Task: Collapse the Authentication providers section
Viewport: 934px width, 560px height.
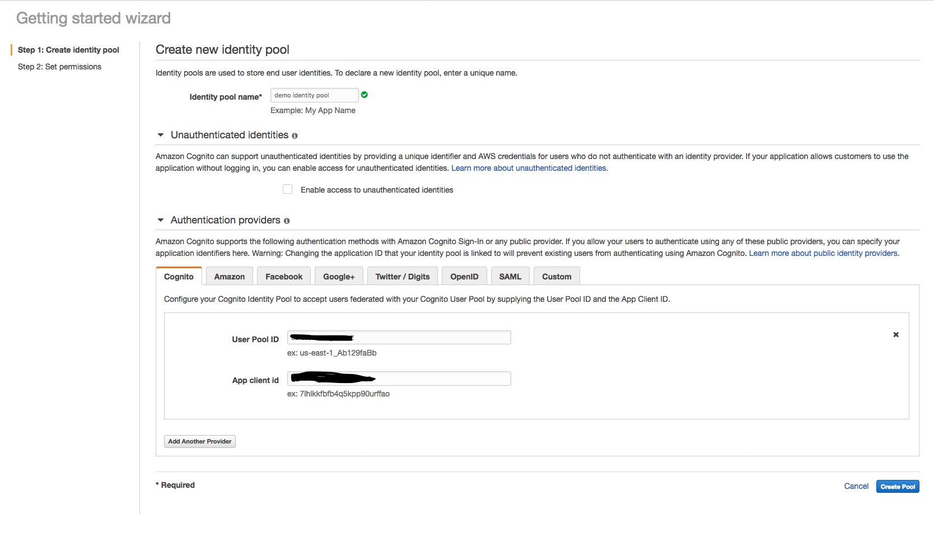Action: [x=161, y=220]
